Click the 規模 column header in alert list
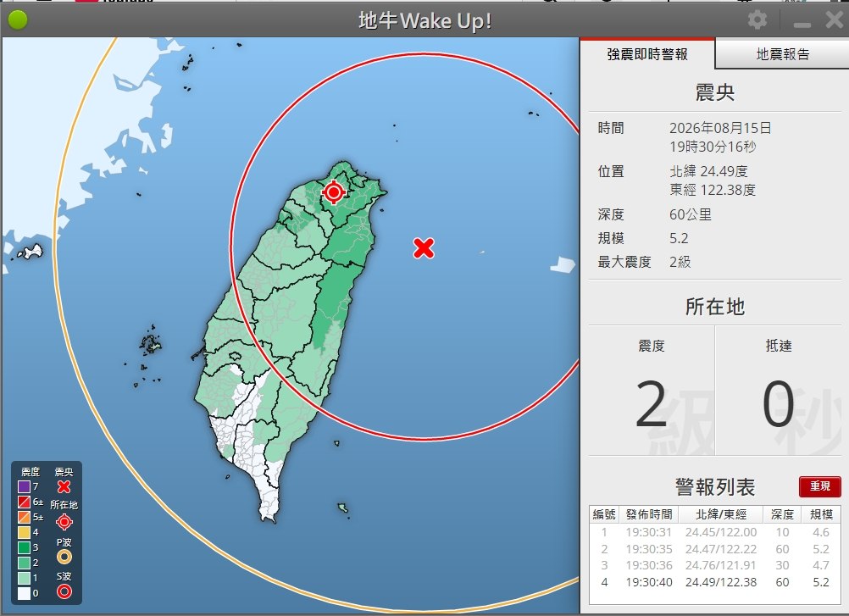849x616 pixels. point(821,514)
